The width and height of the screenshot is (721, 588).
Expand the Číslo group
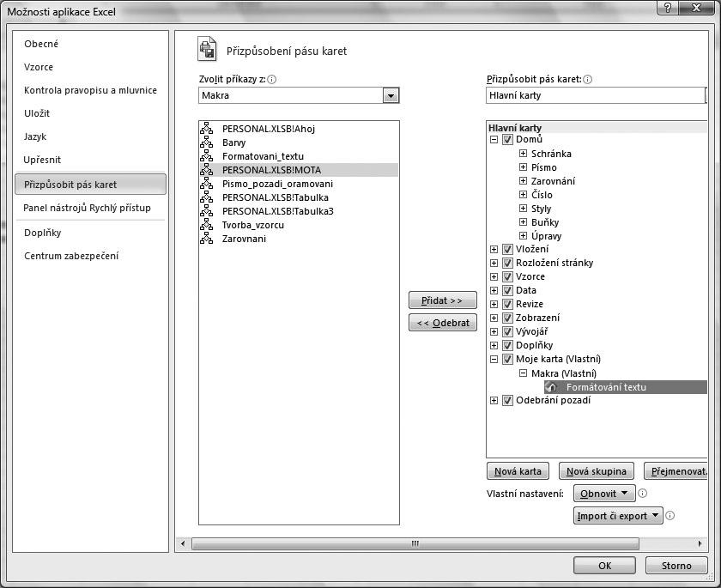point(523,195)
